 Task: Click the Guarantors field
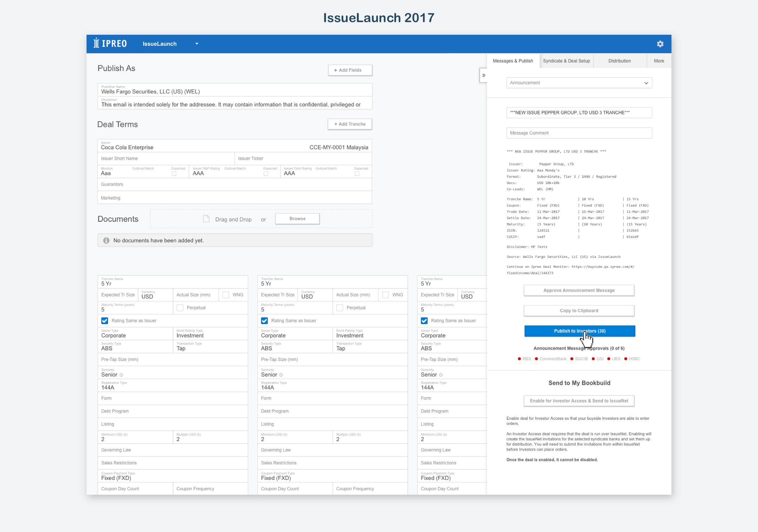[235, 184]
